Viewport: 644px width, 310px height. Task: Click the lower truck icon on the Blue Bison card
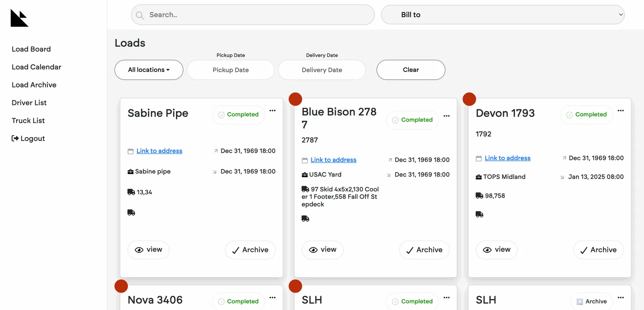305,219
